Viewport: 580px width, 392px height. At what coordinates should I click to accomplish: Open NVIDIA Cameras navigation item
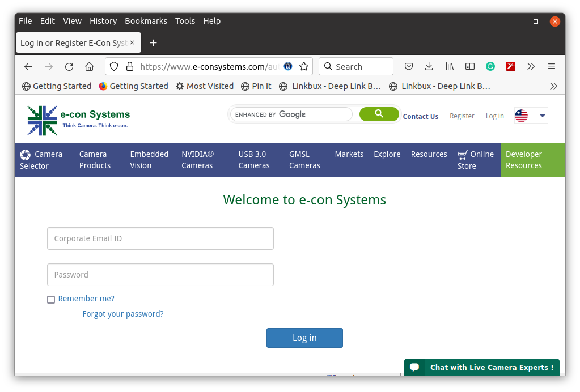[197, 160]
